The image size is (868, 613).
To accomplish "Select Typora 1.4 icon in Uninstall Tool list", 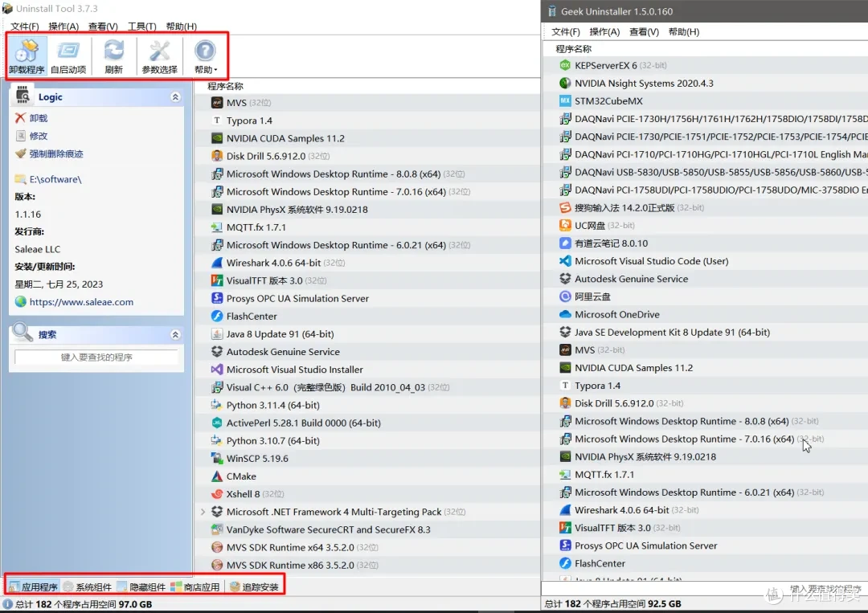I will click(x=217, y=120).
